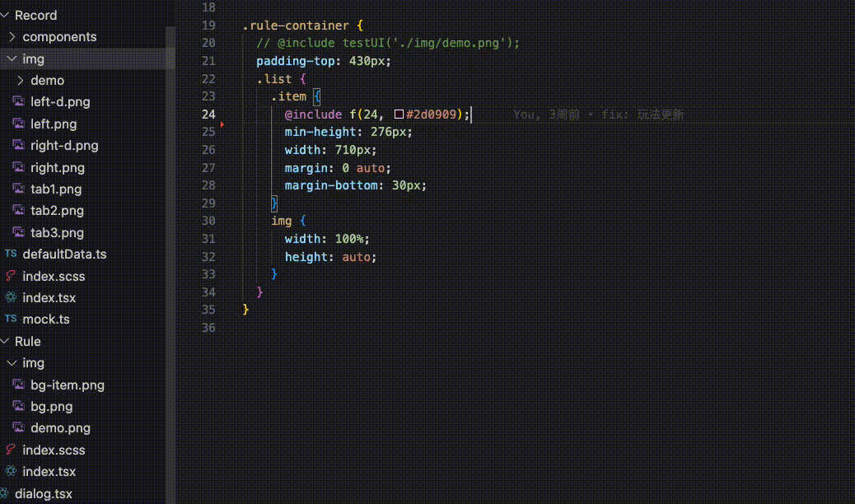Click the TS icon beside defaultData.ts
855x504 pixels.
11,254
